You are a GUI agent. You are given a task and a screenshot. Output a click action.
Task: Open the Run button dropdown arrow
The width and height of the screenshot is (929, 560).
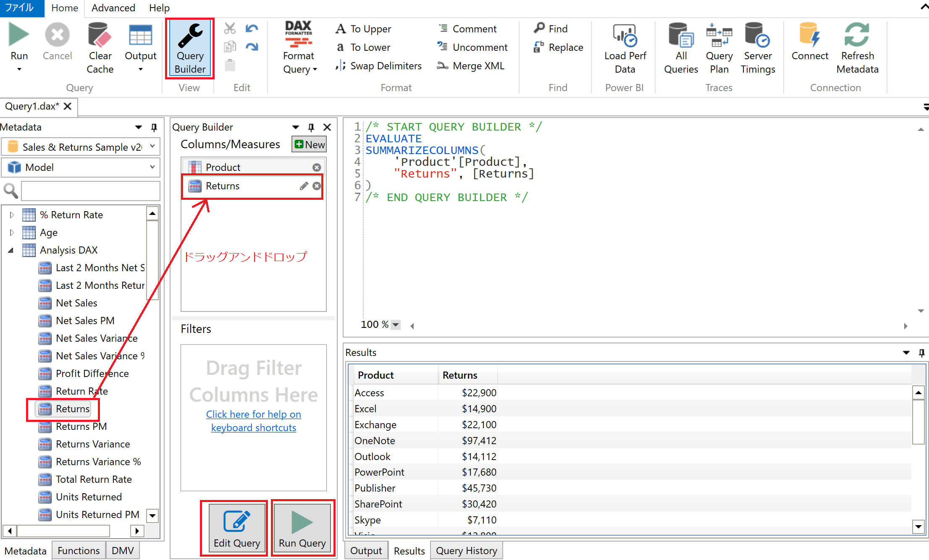pyautogui.click(x=19, y=70)
